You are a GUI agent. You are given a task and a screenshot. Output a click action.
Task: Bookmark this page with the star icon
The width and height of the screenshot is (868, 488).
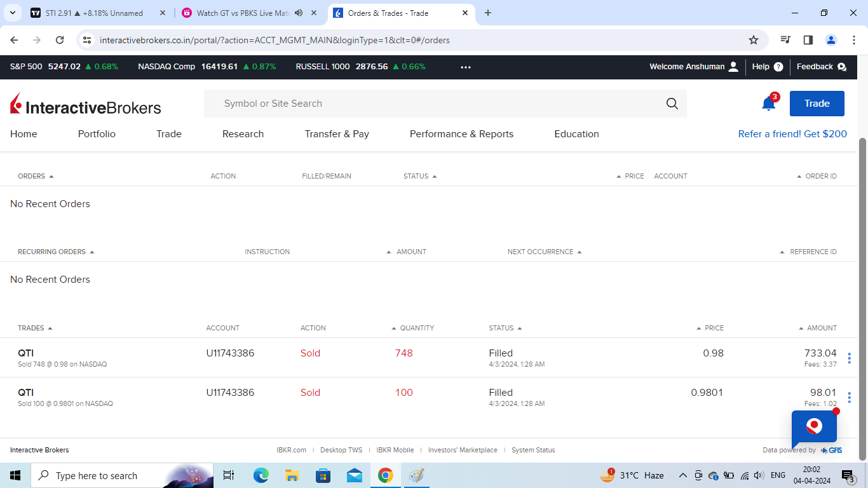tap(754, 40)
